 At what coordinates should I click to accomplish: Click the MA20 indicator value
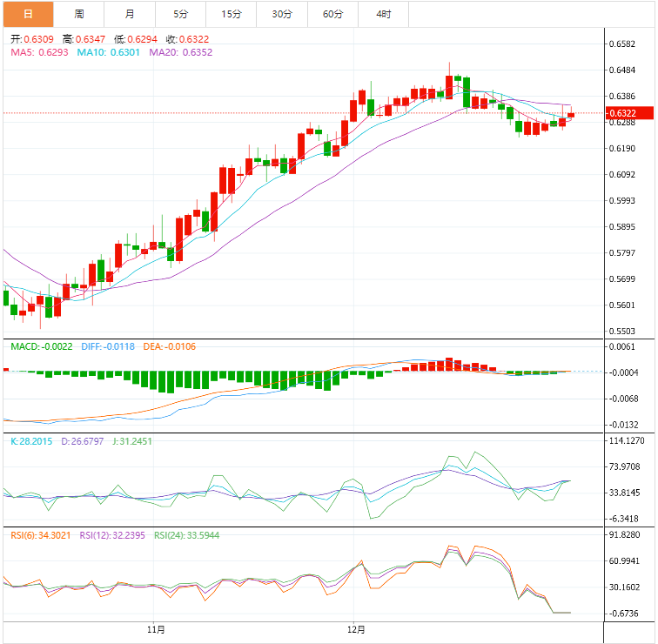(180, 52)
